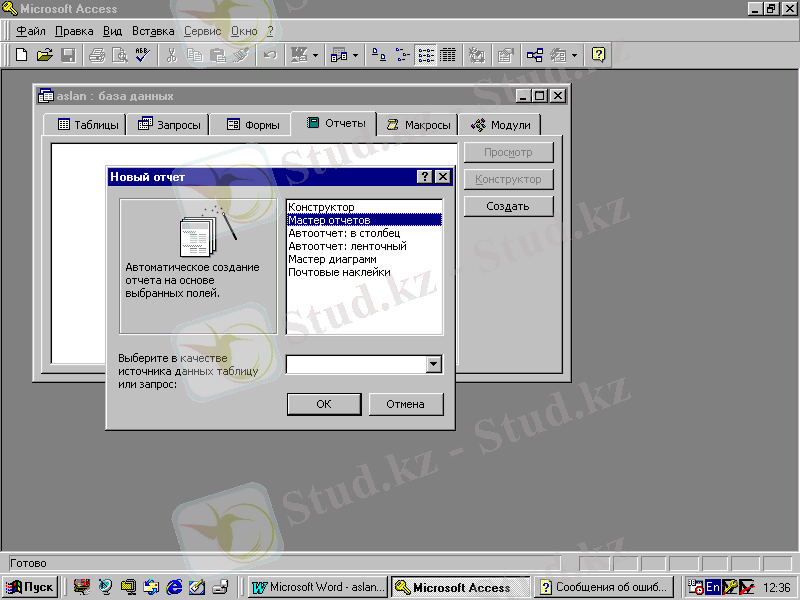This screenshot has width=800, height=600.
Task: Click the Relationships toolbar icon
Action: pos(535,55)
